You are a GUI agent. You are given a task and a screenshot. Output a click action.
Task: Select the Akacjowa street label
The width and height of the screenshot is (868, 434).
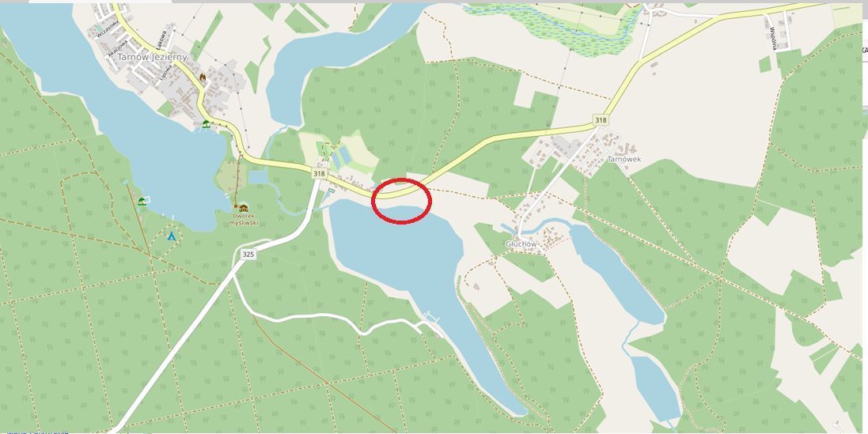pos(119,49)
